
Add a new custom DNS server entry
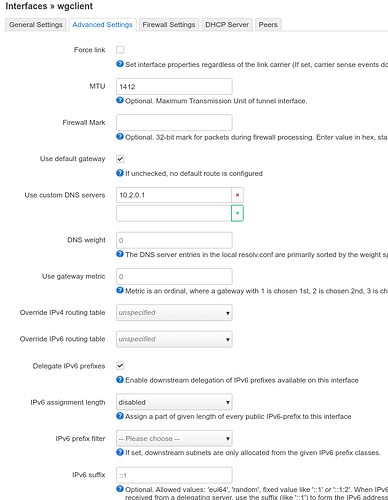click(237, 213)
